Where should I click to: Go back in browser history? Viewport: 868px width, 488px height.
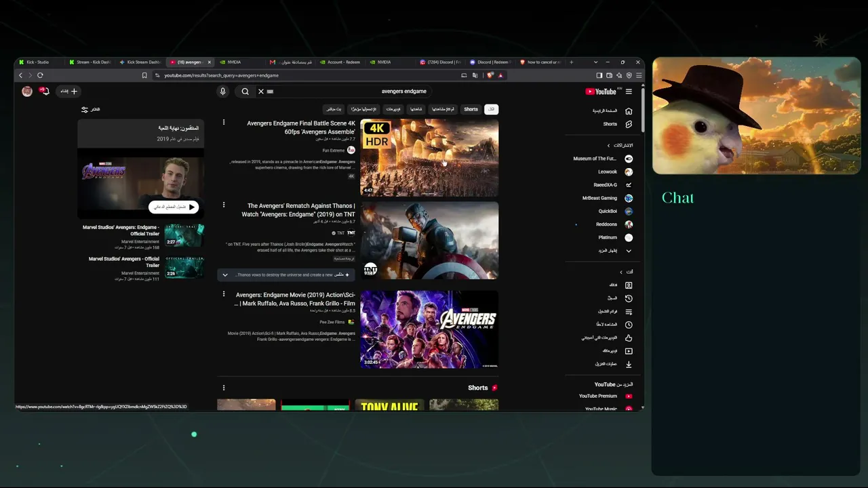click(x=20, y=75)
